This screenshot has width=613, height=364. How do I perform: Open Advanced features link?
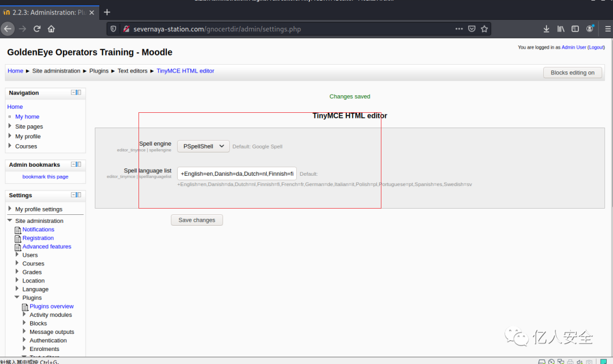click(x=47, y=247)
